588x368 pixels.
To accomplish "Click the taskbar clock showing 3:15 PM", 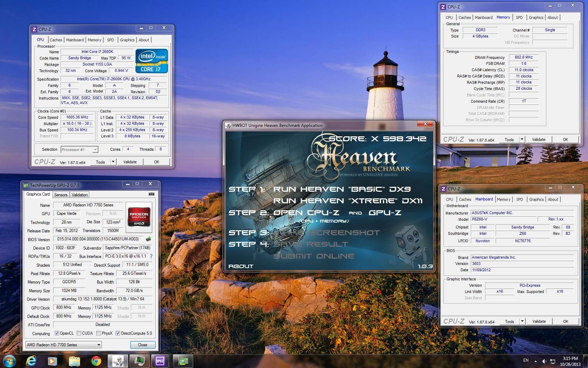I will 570,361.
